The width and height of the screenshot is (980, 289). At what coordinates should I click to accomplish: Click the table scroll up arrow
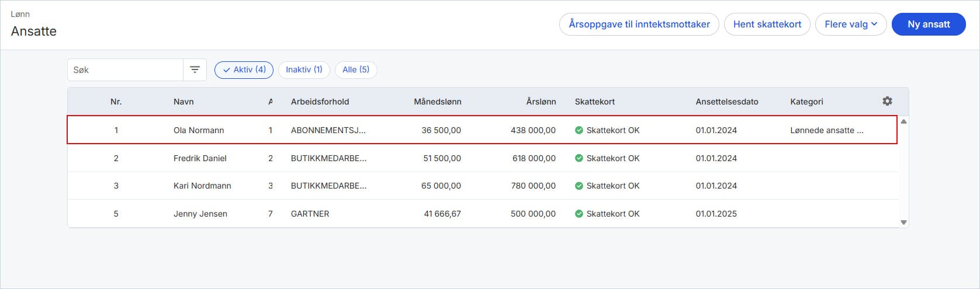[x=903, y=121]
